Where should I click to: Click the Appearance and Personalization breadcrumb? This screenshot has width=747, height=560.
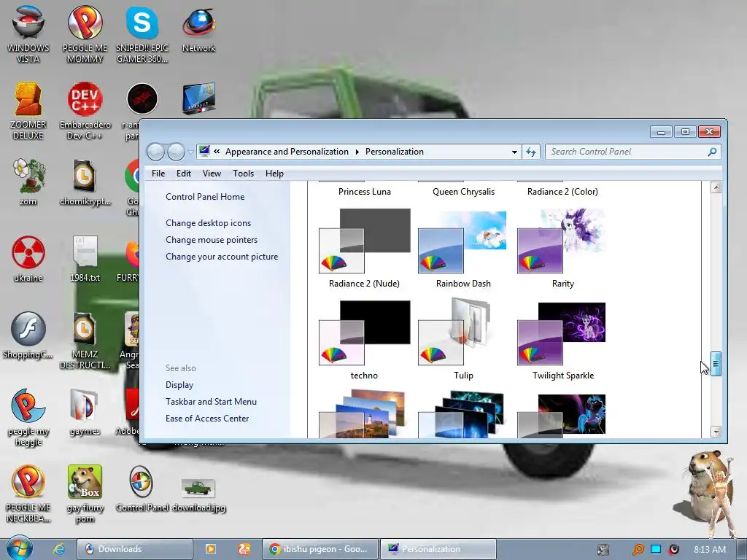point(287,152)
